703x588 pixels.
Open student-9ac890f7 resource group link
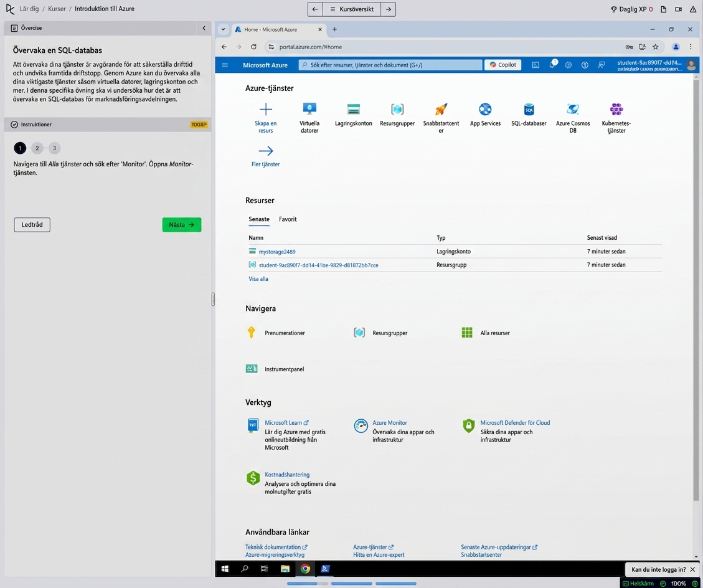click(318, 265)
